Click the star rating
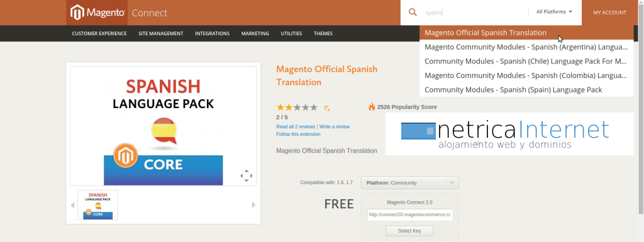 coord(297,107)
